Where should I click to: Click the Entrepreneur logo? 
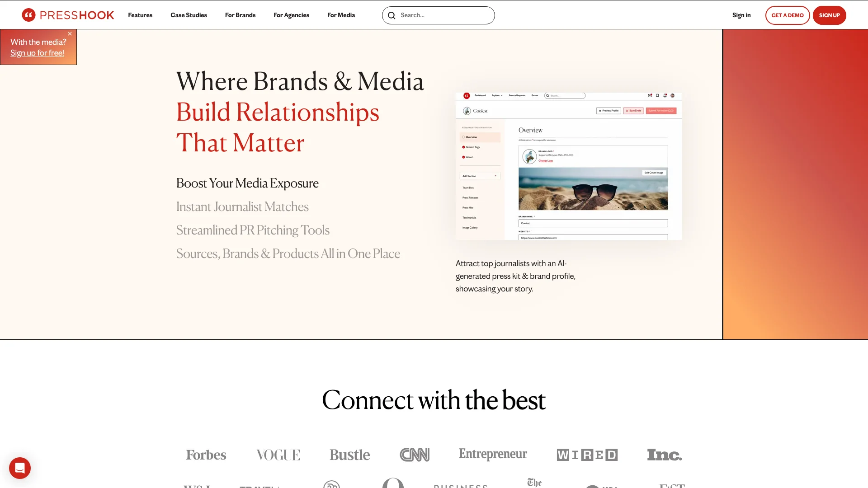(x=493, y=454)
